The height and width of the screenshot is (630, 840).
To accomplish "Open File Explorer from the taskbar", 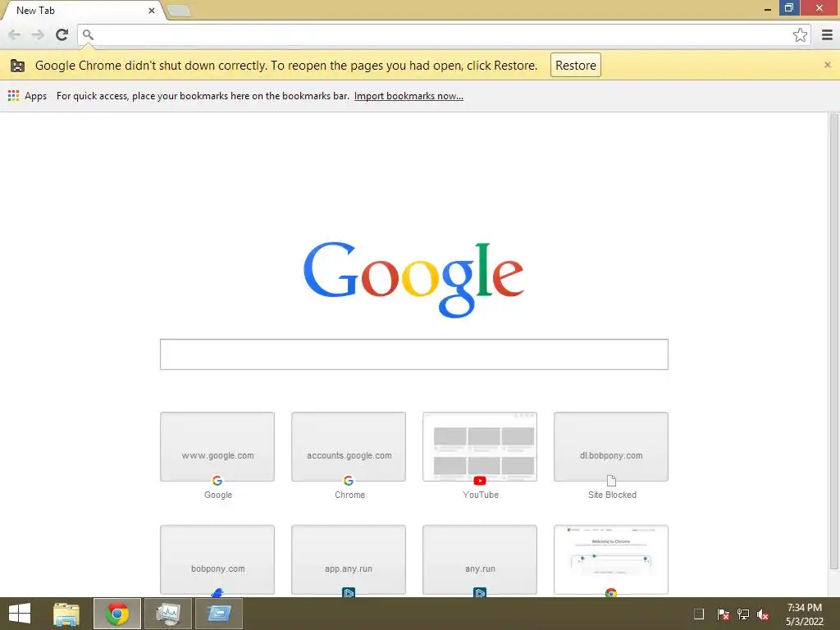I will pos(66,614).
